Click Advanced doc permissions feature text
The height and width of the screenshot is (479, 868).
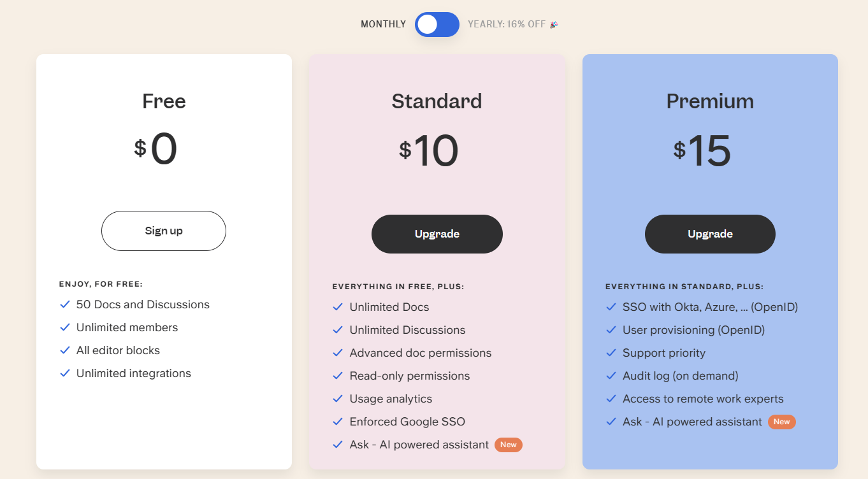[421, 353]
